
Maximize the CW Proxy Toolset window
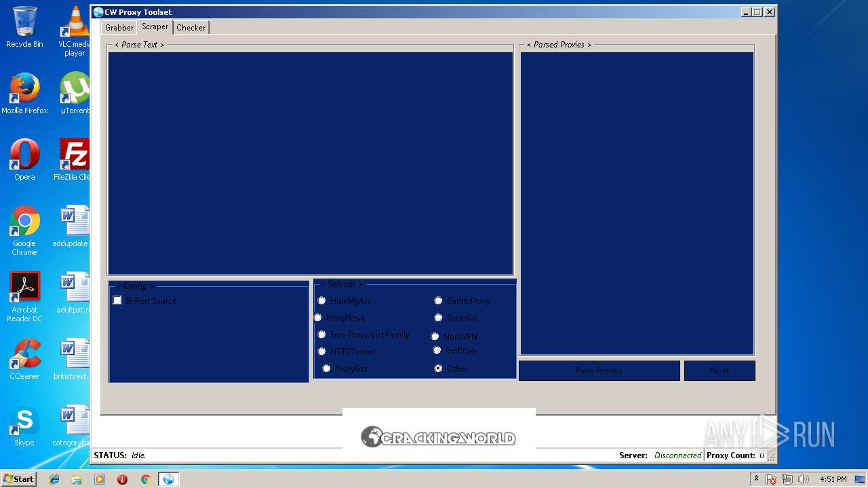tap(757, 12)
